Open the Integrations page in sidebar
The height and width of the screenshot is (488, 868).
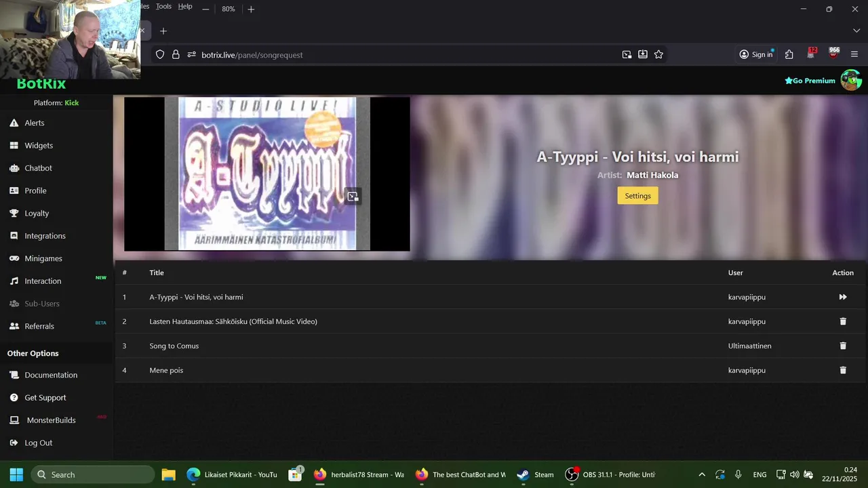pos(45,236)
